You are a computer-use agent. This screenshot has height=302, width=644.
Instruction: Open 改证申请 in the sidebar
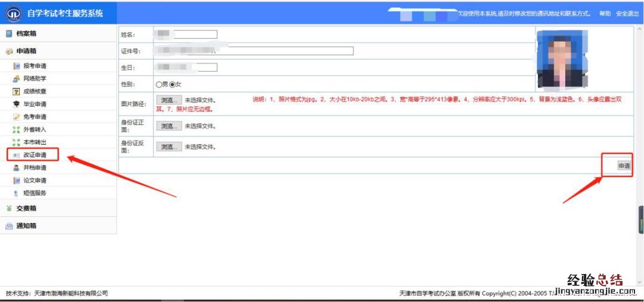(x=35, y=155)
